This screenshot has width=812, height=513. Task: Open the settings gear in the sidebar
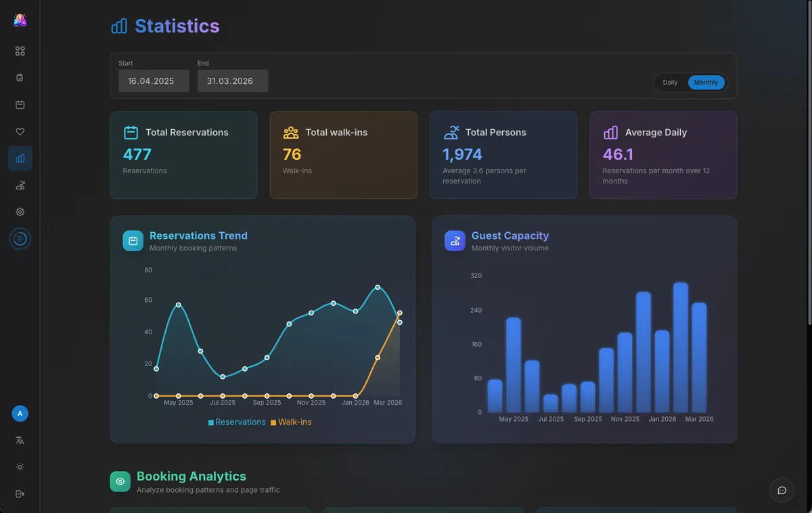[20, 212]
